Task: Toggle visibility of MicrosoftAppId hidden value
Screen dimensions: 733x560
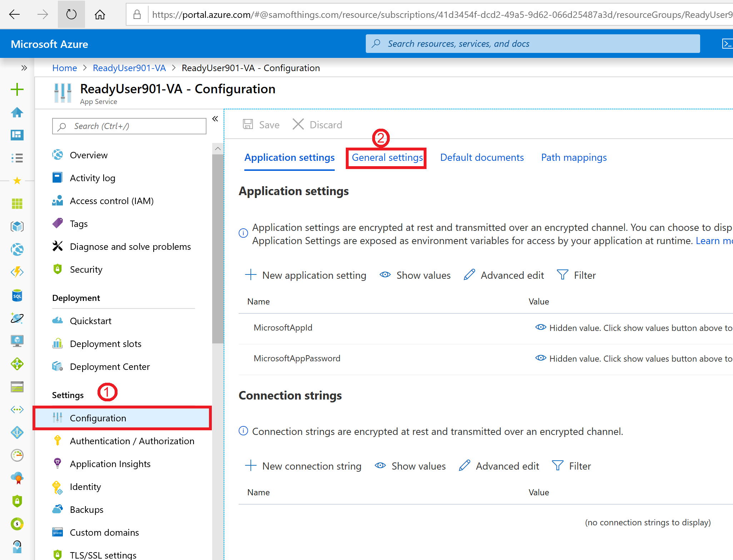Action: pos(539,328)
